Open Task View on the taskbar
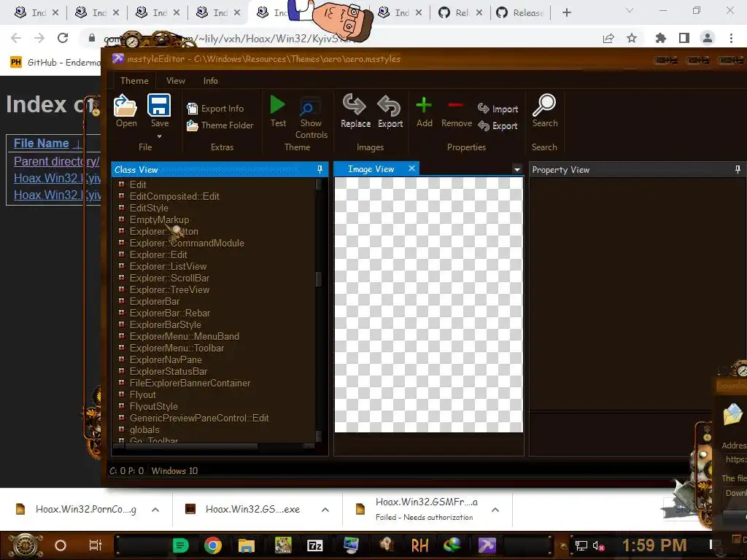 click(x=96, y=545)
